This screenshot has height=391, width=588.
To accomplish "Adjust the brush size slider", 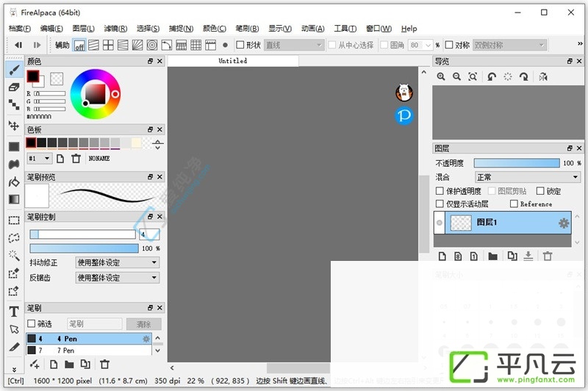I will click(82, 234).
